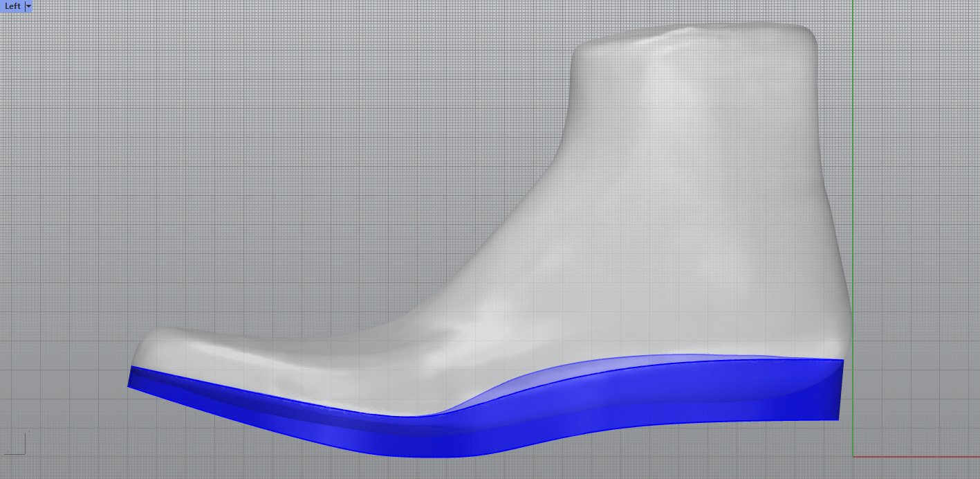
Task: Click the Left viewport title label
Action: click(x=12, y=6)
